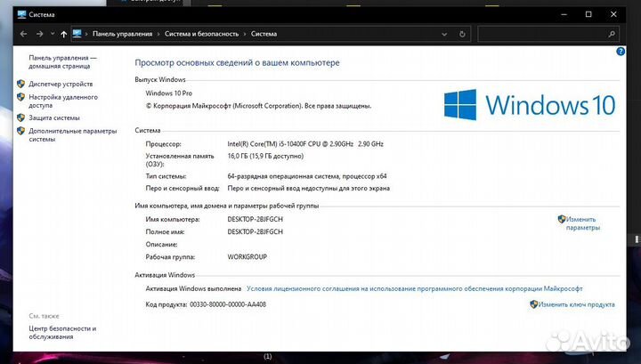Open Microsoft license terms link
Screen dimensions: 641x364
414,288
